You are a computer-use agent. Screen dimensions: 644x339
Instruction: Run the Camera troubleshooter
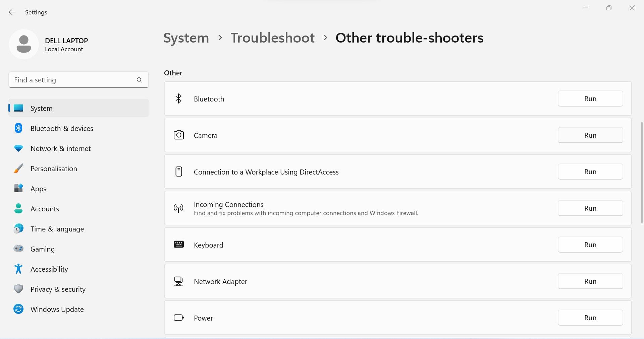[x=590, y=135]
